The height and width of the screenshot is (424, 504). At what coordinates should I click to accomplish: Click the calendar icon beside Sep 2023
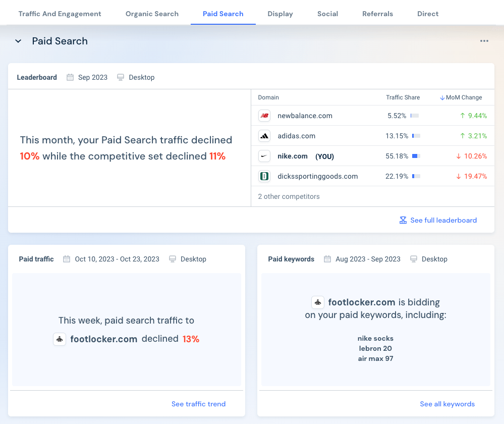(70, 77)
